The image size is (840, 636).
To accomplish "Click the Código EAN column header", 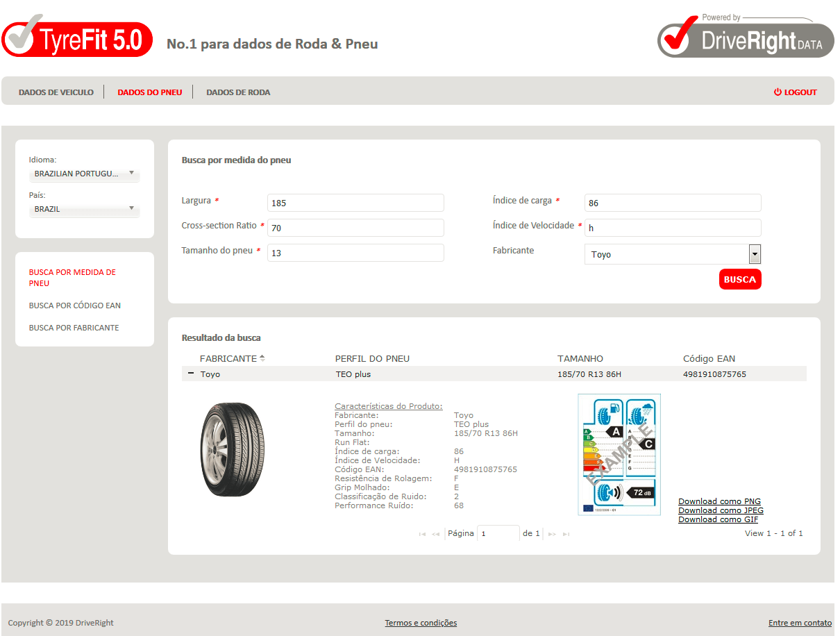I will tap(709, 358).
